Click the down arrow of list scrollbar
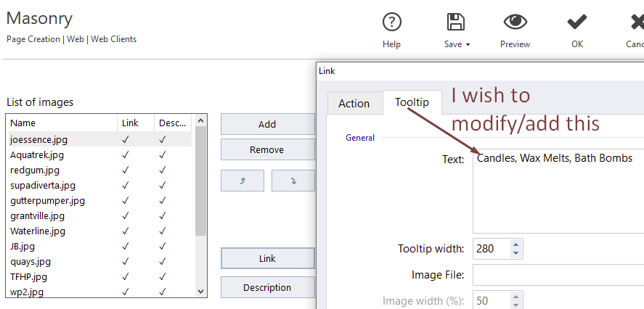This screenshot has height=309, width=644. 201,292
